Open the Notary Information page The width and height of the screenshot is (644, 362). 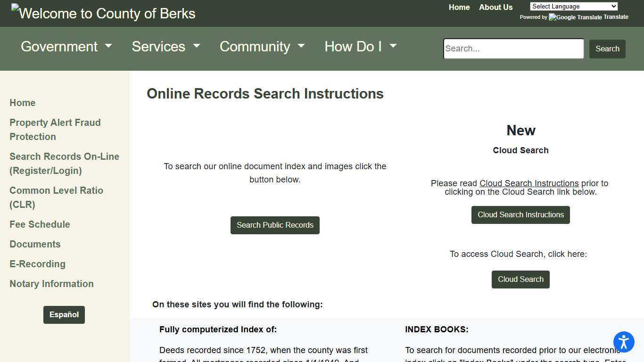pyautogui.click(x=51, y=284)
